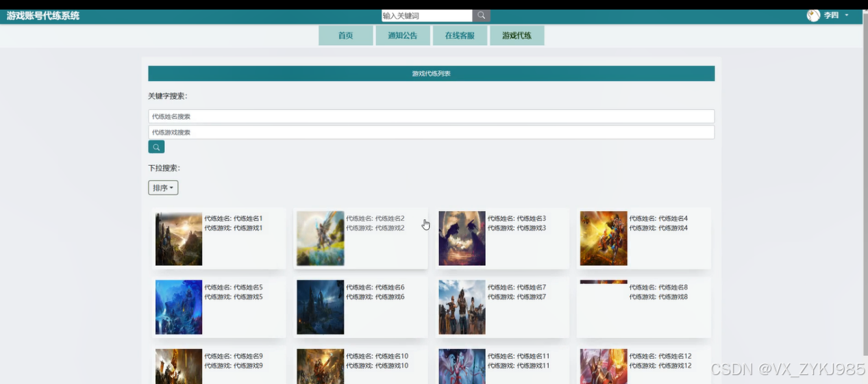Click the text 代练游戏: 代练游戏12
The width and height of the screenshot is (868, 384).
(x=661, y=366)
